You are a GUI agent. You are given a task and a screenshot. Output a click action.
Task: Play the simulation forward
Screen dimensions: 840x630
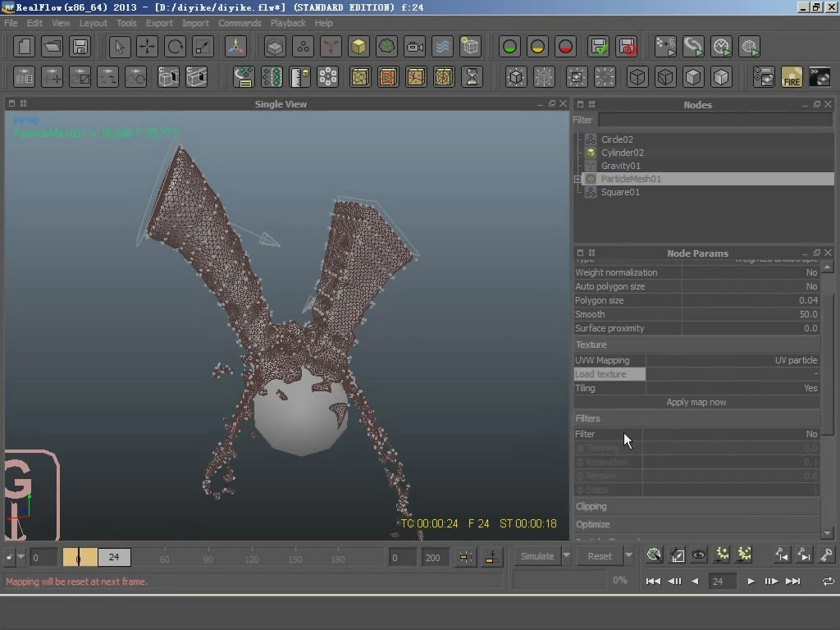click(751, 582)
